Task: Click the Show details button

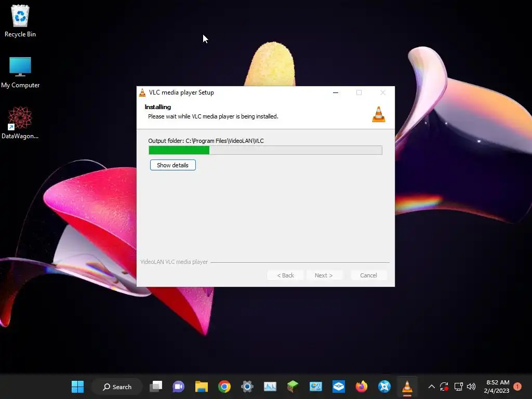Action: tap(172, 165)
